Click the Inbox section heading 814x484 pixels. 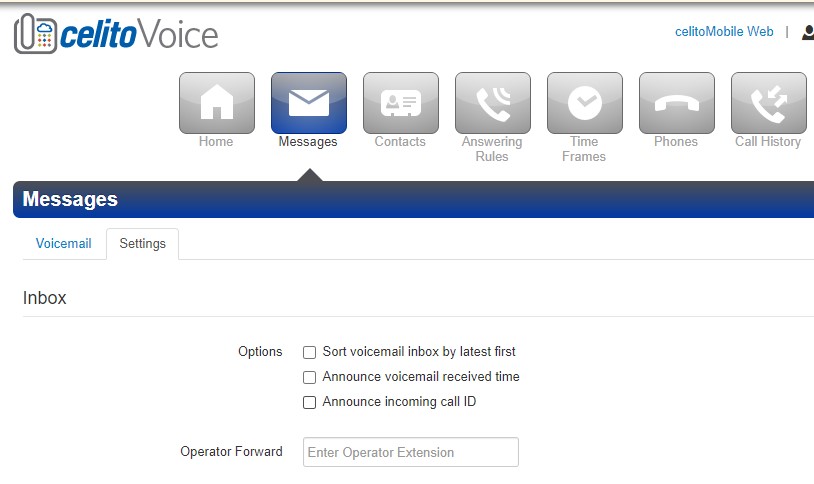(x=45, y=298)
